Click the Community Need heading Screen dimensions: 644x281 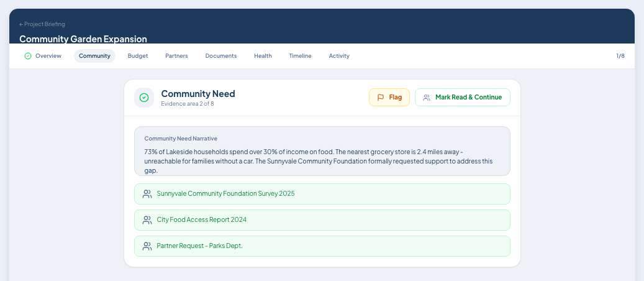coord(198,93)
